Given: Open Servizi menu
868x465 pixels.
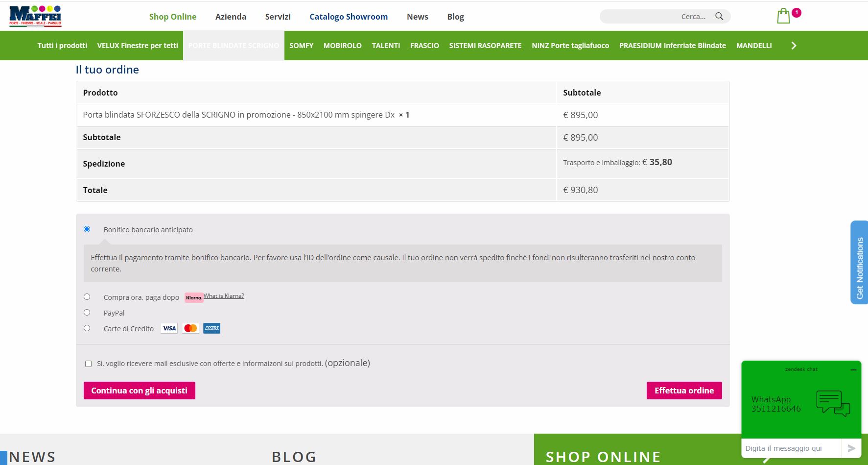Looking at the screenshot, I should (x=278, y=17).
